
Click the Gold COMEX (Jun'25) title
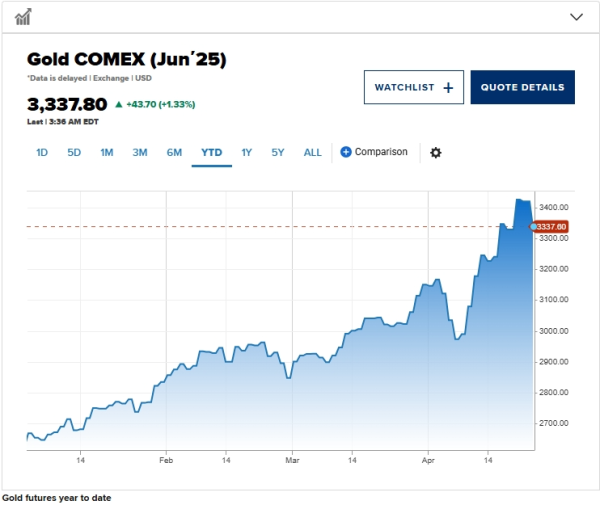pos(126,60)
